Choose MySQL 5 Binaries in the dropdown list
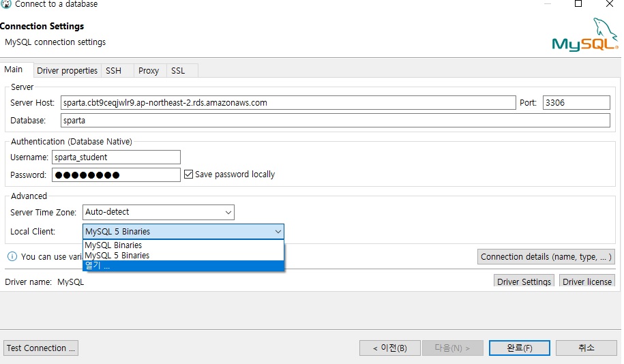Screen dimensions: 624x364 tap(183, 256)
